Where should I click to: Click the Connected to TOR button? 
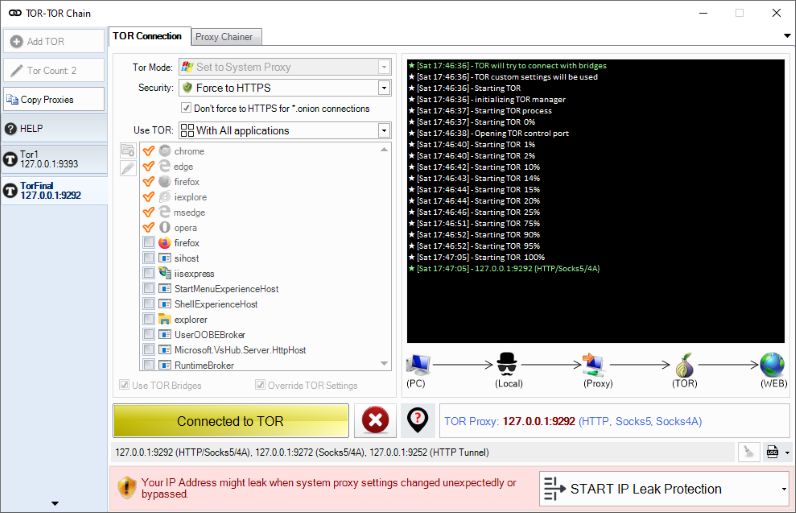click(x=230, y=421)
